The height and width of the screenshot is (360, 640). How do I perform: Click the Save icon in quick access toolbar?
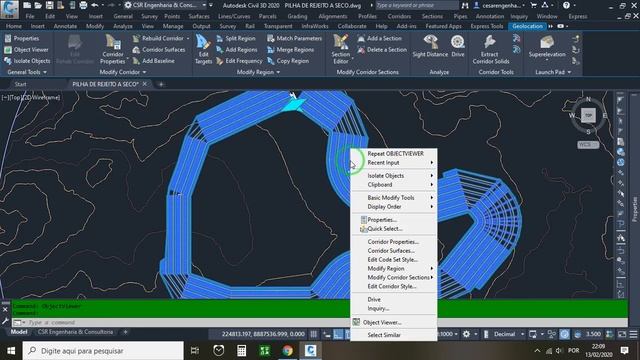click(49, 5)
